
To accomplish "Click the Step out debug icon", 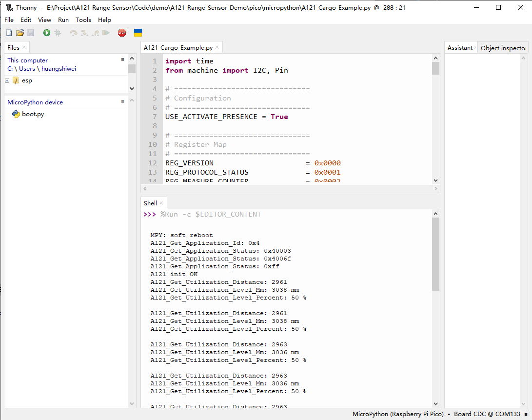I will point(96,33).
